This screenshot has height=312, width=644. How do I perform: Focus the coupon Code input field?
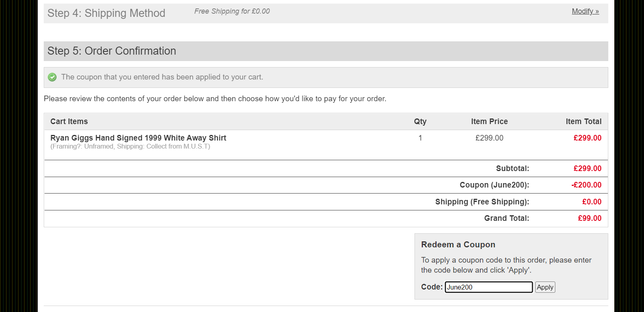point(488,287)
